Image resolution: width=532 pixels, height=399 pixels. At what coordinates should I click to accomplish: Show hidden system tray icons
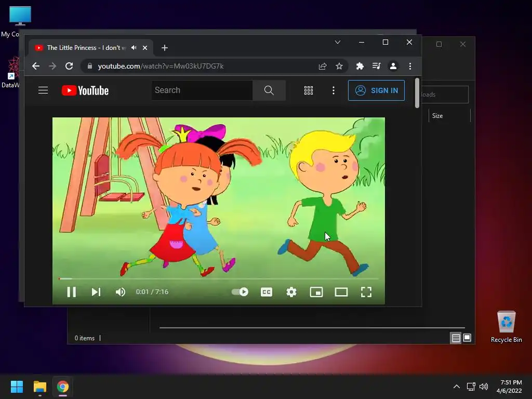(457, 387)
